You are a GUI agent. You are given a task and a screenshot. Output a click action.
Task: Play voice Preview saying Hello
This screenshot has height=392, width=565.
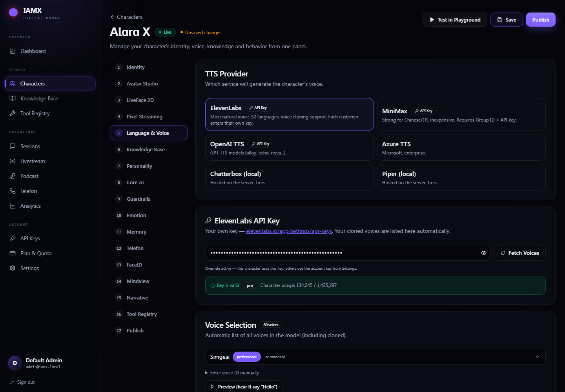point(244,387)
